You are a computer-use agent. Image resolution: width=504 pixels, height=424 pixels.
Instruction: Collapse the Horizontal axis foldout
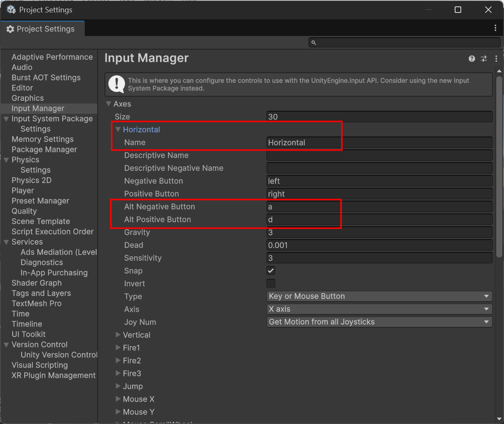click(x=118, y=130)
